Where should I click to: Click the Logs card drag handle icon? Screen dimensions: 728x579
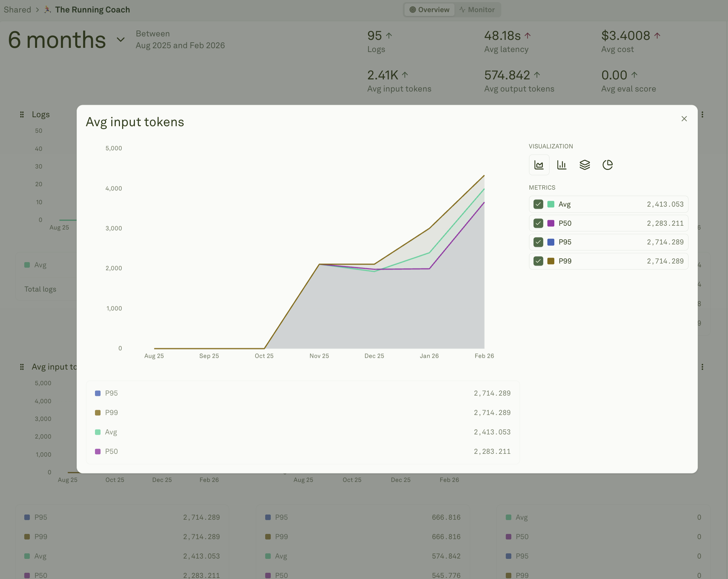click(21, 114)
